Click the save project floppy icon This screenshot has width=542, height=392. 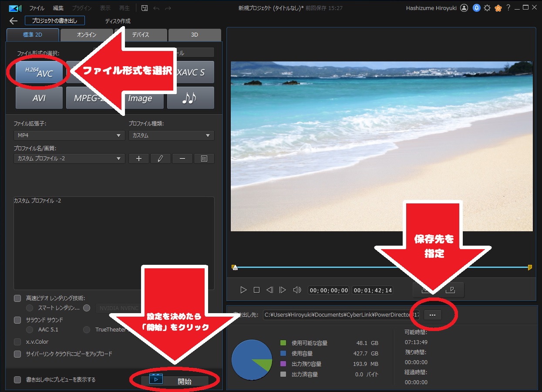point(145,8)
